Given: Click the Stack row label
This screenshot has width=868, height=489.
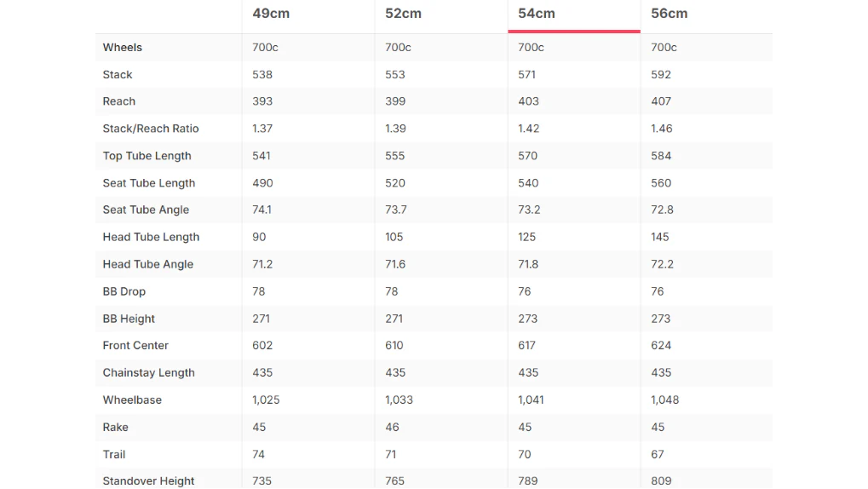Looking at the screenshot, I should point(118,75).
